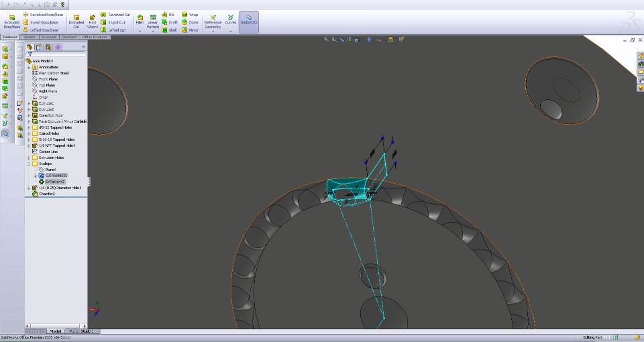Use the Wrap feature
Image resolution: width=644 pixels, height=342 pixels.
click(x=190, y=15)
